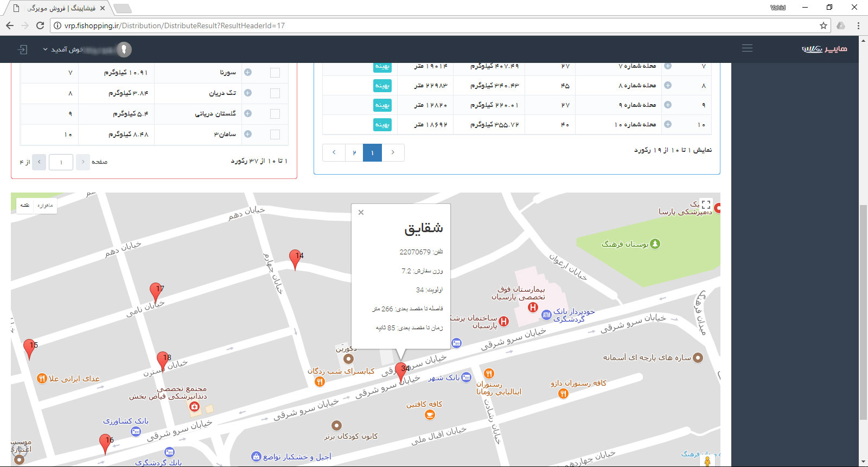868x467 pixels.
Task: Close the شقایق map info popup
Action: click(x=361, y=213)
